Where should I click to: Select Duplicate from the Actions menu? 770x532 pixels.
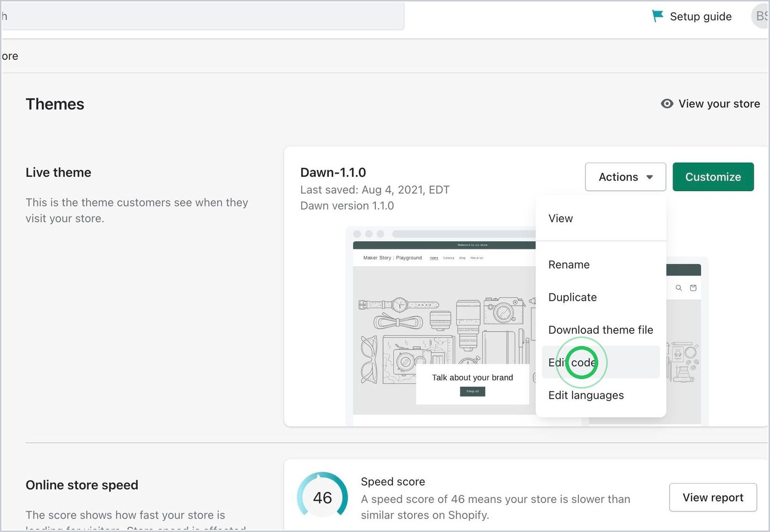[600, 297]
